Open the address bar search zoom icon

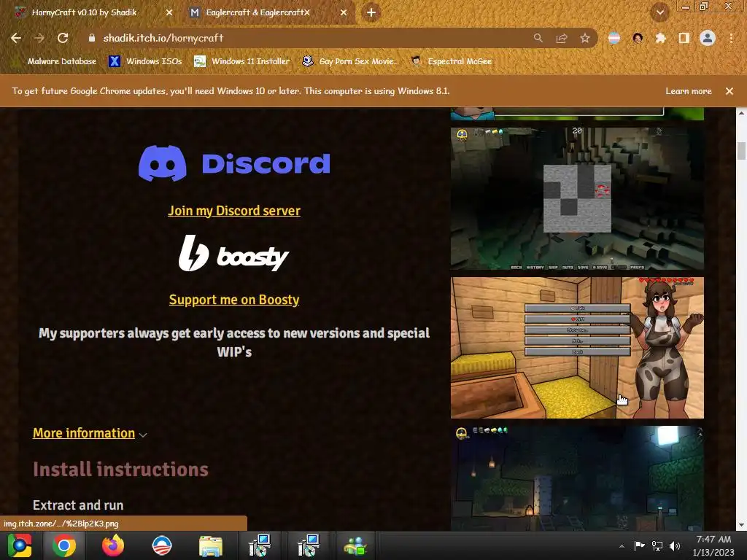tap(538, 38)
